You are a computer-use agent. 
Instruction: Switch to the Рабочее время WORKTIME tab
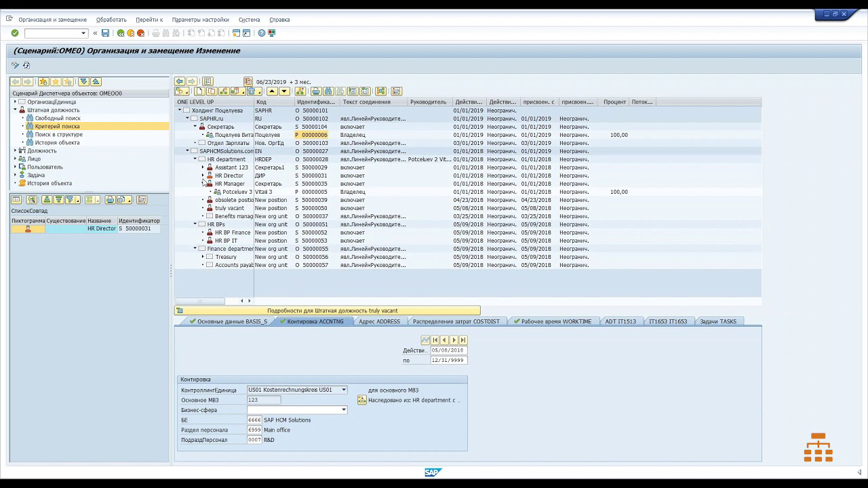[x=555, y=321]
